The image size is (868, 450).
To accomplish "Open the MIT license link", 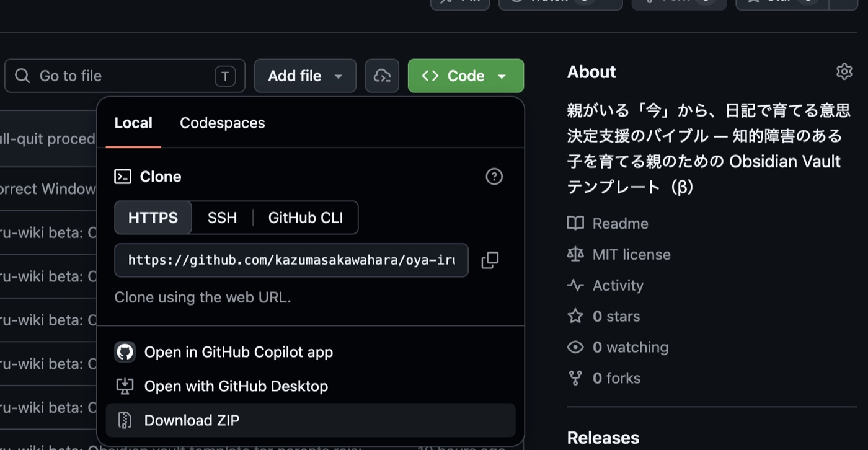I will [631, 254].
